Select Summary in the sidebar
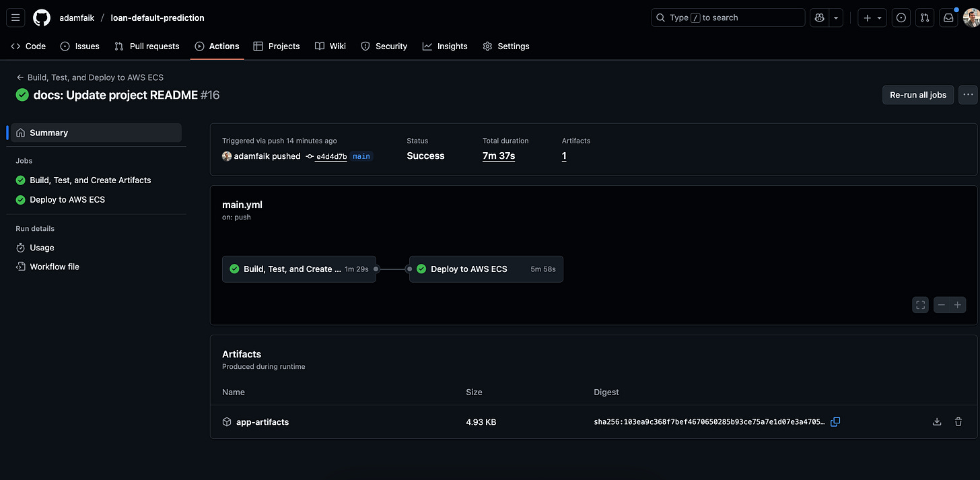 (x=96, y=133)
